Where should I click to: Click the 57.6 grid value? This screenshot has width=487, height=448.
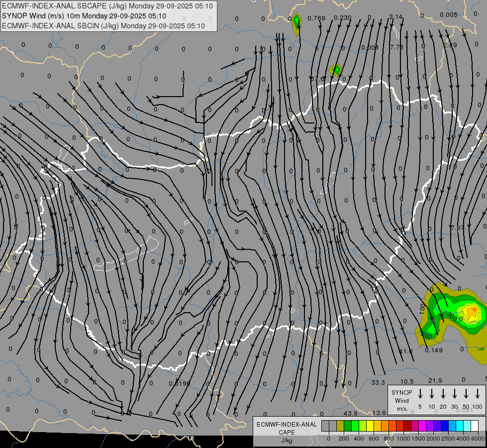click(x=317, y=79)
